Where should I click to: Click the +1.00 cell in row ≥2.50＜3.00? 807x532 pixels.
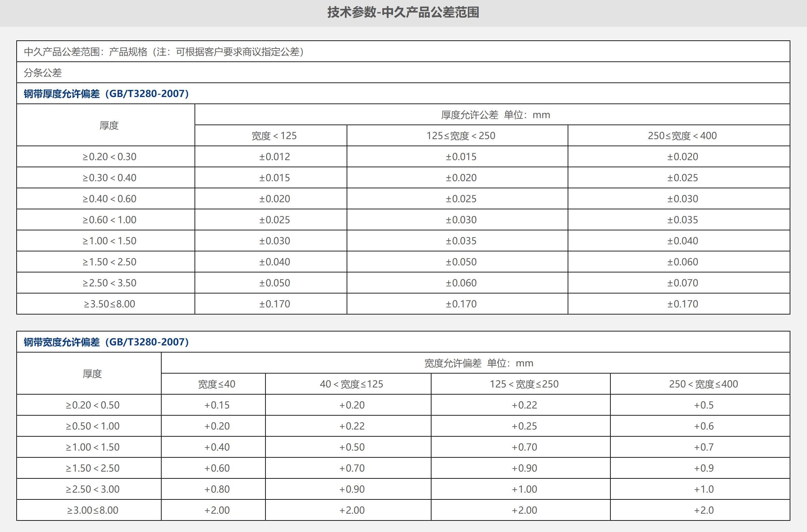524,489
